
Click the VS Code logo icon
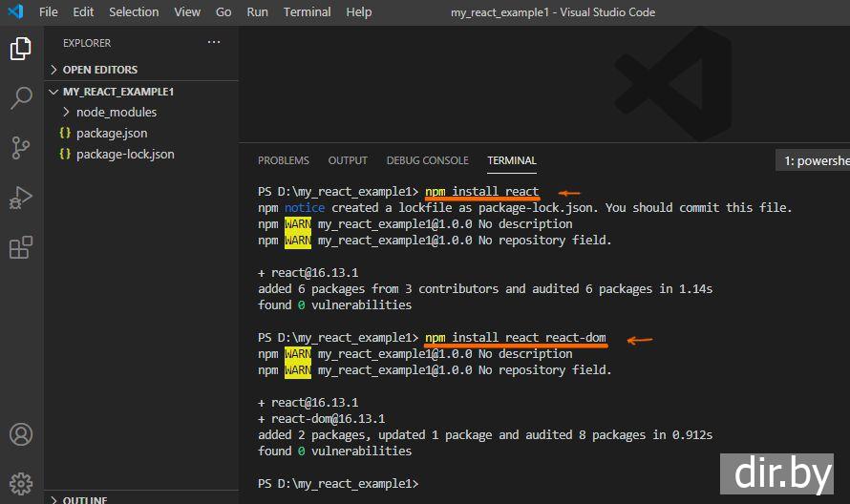[16, 12]
